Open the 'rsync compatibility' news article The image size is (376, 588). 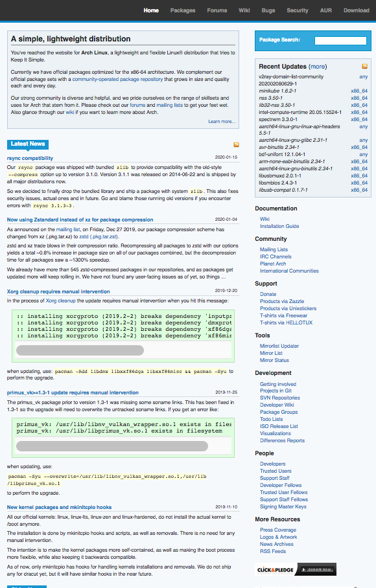(30, 158)
